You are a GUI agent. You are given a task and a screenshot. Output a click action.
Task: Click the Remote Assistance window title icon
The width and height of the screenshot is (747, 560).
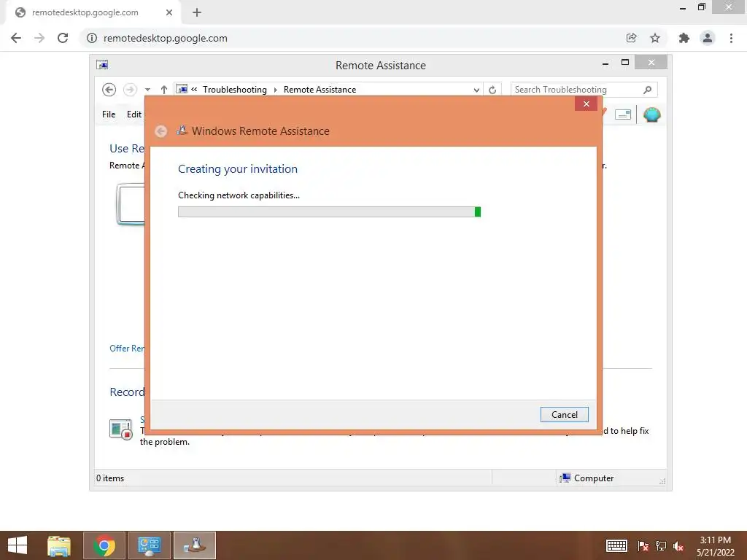[102, 64]
